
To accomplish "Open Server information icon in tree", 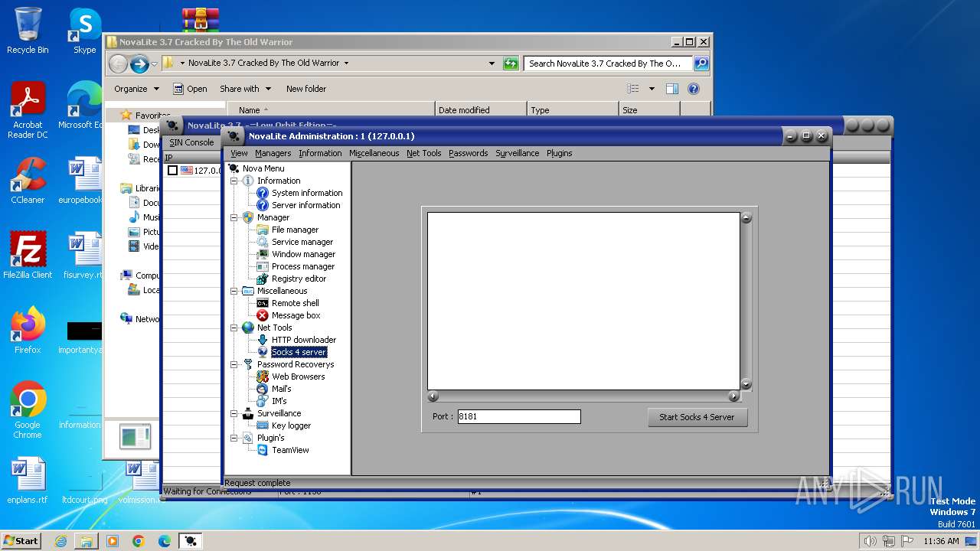I will (263, 205).
